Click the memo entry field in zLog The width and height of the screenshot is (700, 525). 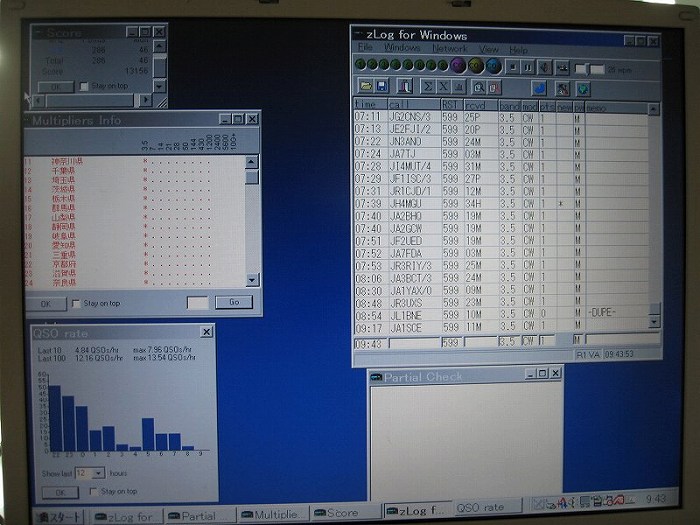tap(622, 340)
